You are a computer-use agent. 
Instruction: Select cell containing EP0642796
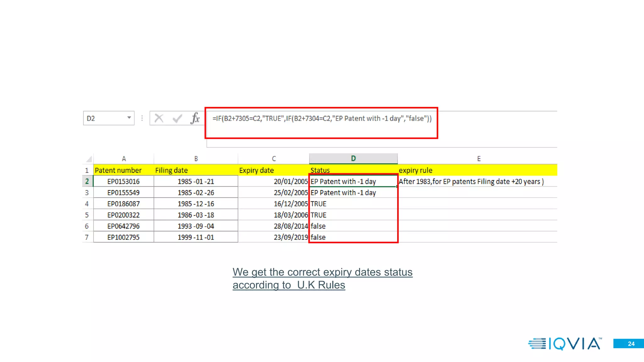click(124, 226)
